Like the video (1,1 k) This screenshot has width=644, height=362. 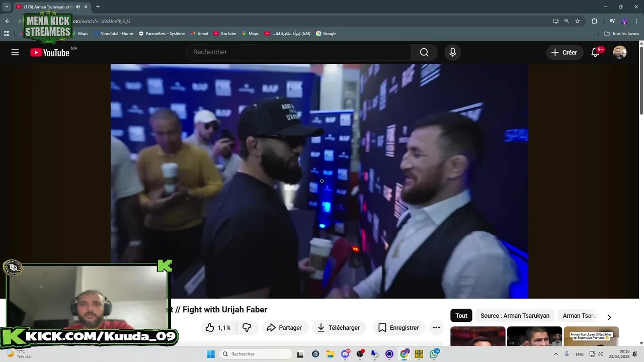[x=218, y=328]
